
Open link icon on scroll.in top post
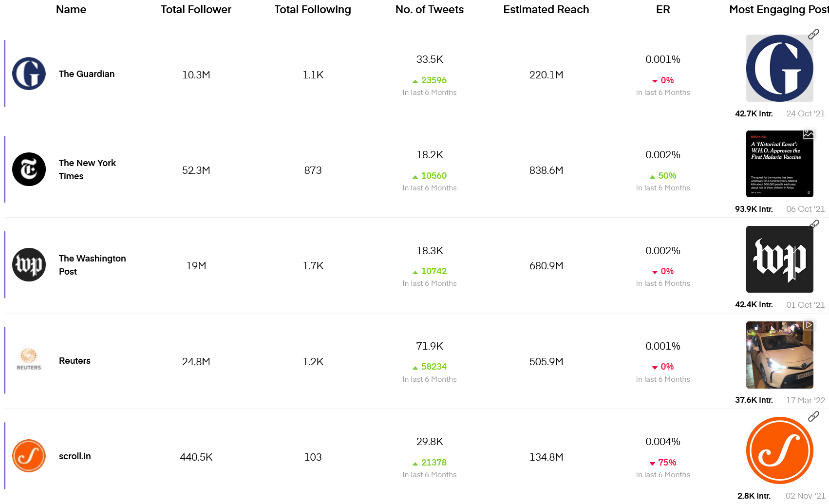(x=813, y=416)
